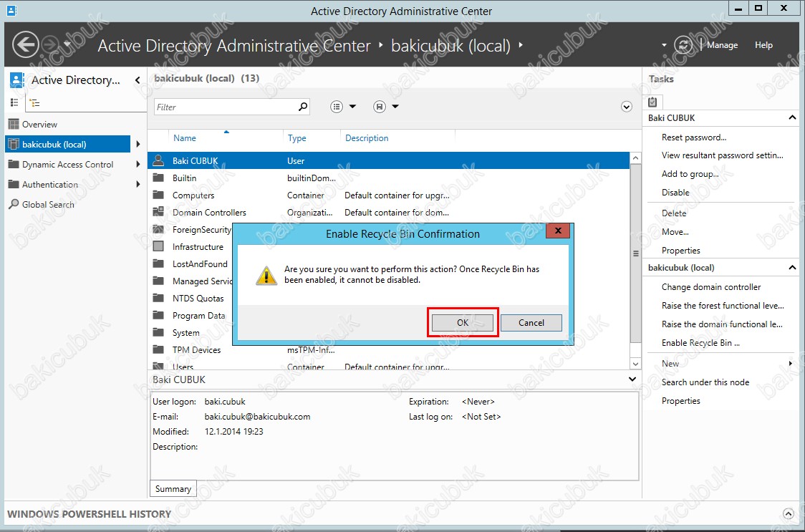Go back with the navigation arrow
Image resolution: width=805 pixels, height=532 pixels.
pyautogui.click(x=25, y=44)
